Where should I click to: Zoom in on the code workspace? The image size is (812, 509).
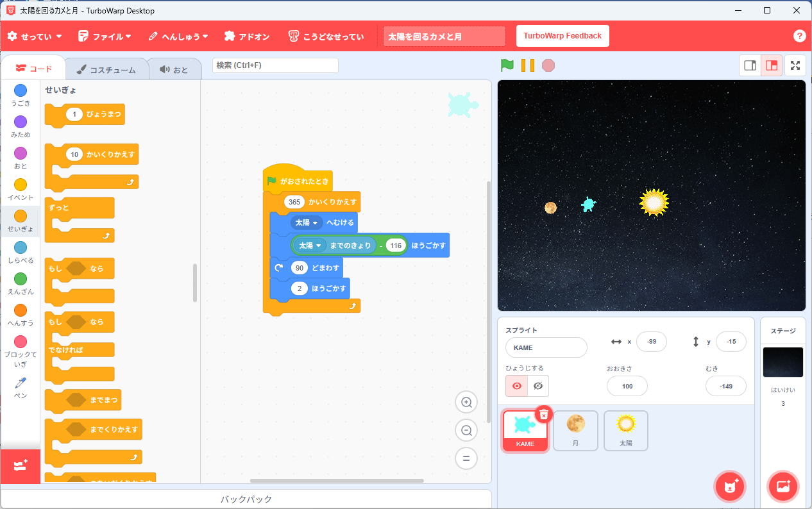click(466, 403)
